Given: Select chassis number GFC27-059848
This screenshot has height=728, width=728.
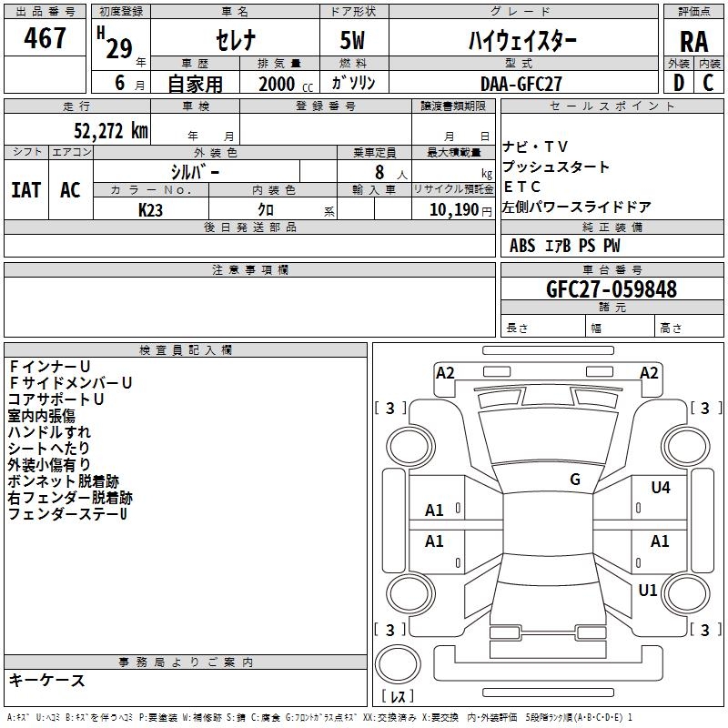Looking at the screenshot, I should [612, 289].
